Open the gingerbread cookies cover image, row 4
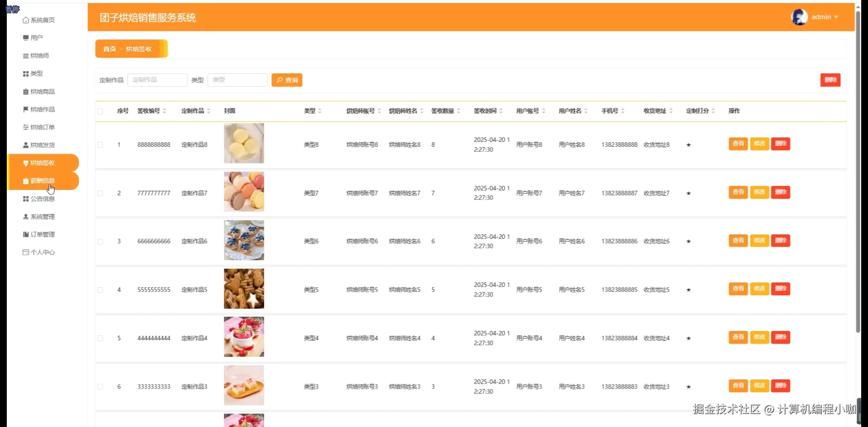The image size is (868, 427). tap(244, 289)
